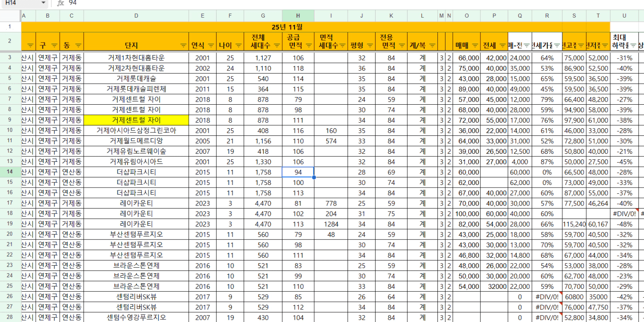Select row 14 header
The width and height of the screenshot is (644, 322).
click(10, 172)
